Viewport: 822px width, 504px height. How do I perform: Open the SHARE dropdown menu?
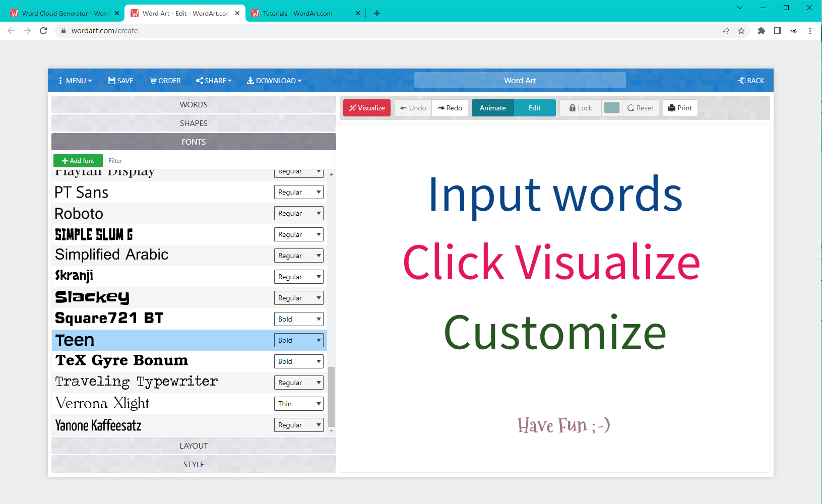pyautogui.click(x=214, y=81)
